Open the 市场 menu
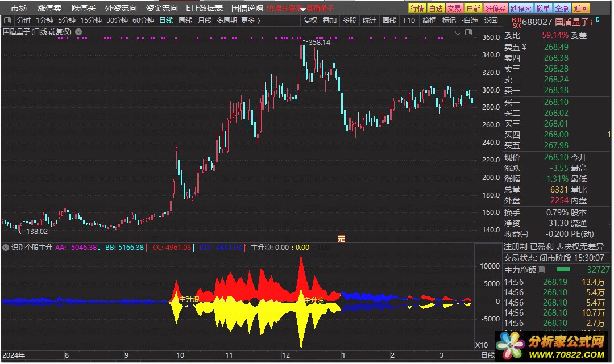 click(18, 8)
